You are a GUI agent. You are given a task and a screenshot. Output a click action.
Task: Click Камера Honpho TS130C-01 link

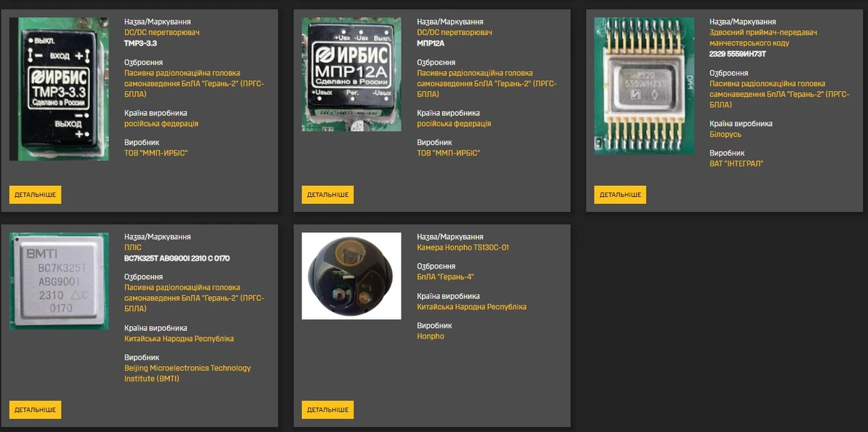[x=463, y=247]
